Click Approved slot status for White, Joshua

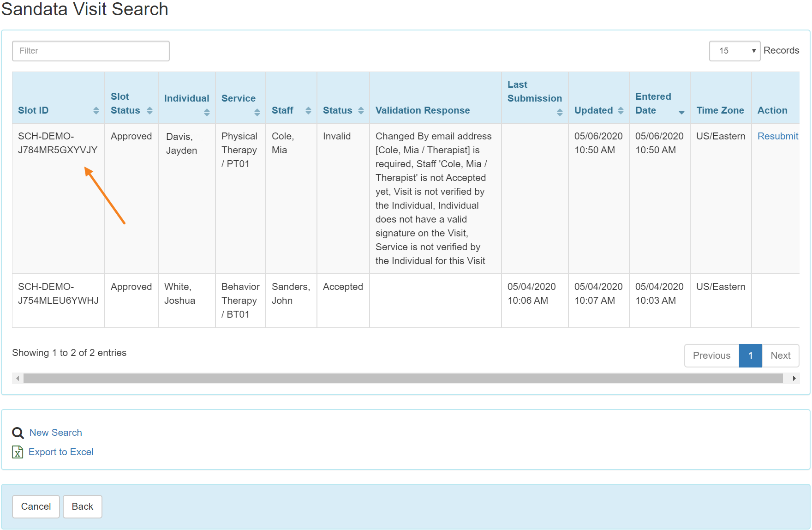point(131,287)
